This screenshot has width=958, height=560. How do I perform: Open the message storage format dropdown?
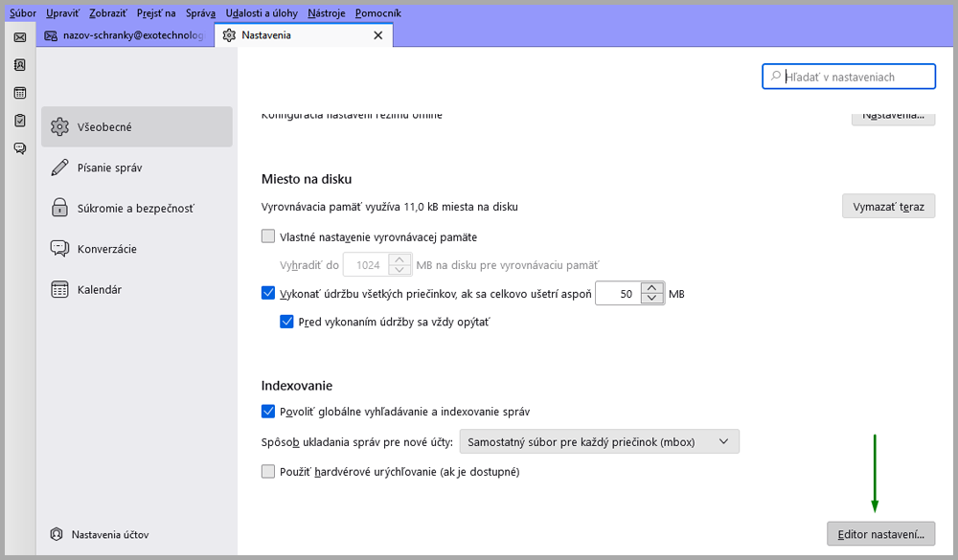click(600, 441)
